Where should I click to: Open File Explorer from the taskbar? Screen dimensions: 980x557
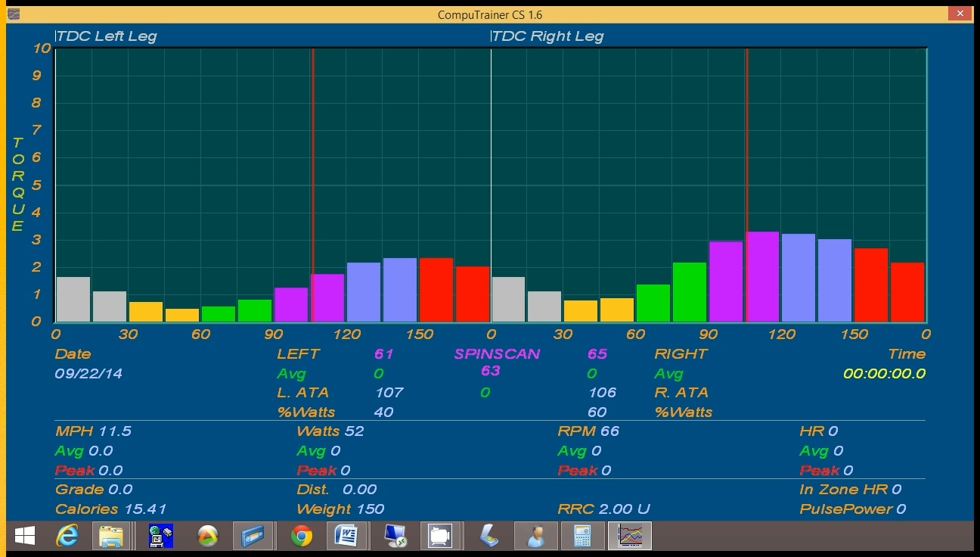pyautogui.click(x=113, y=537)
